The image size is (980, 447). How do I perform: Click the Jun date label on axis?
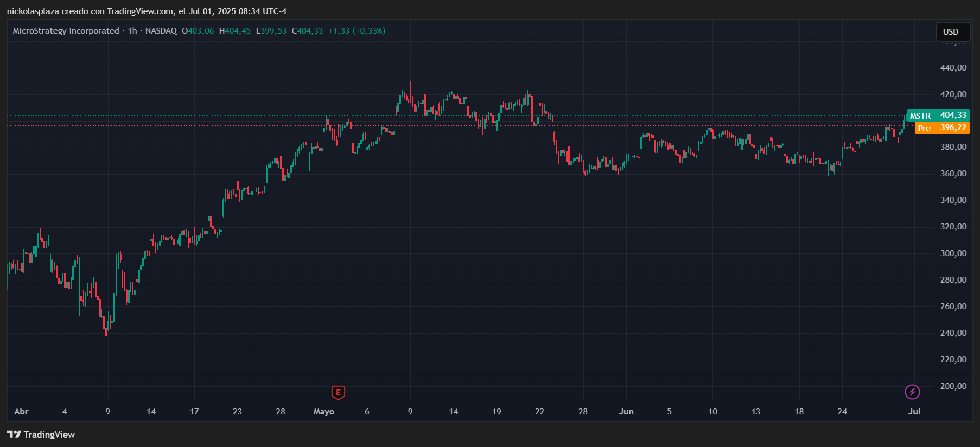626,412
